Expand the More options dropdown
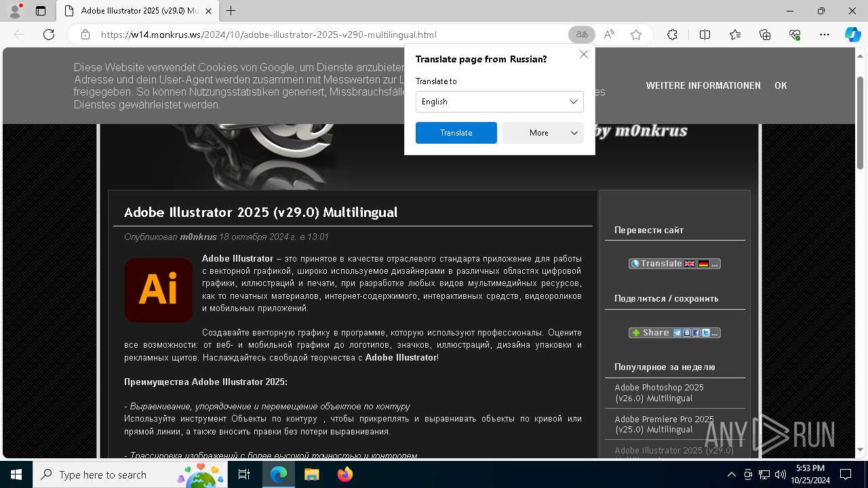Image resolution: width=868 pixels, height=488 pixels. tap(543, 133)
